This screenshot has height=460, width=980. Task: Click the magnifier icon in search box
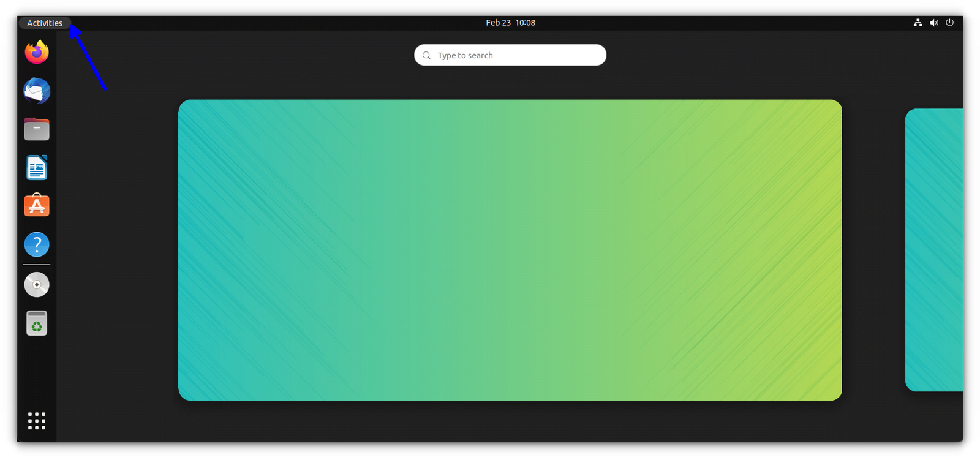(x=426, y=55)
